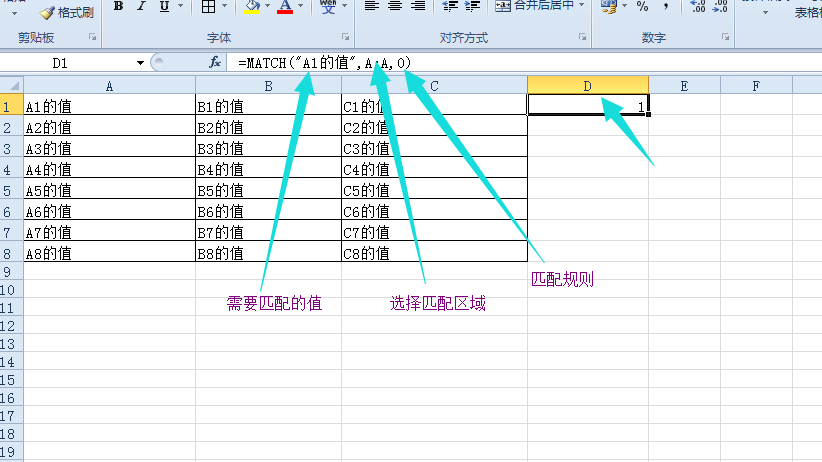Open borders dropdown arrow
This screenshot has width=822, height=462.
(x=224, y=6)
